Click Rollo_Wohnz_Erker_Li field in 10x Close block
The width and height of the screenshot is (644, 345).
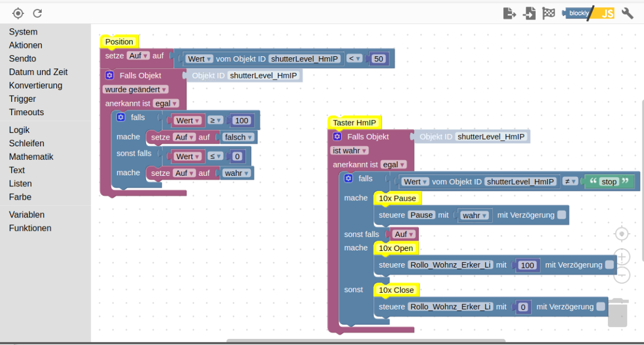pos(451,307)
